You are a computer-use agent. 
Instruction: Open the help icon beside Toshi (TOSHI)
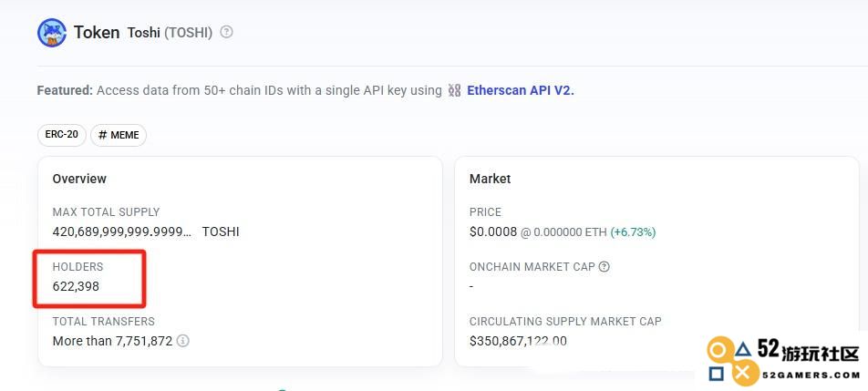[226, 32]
